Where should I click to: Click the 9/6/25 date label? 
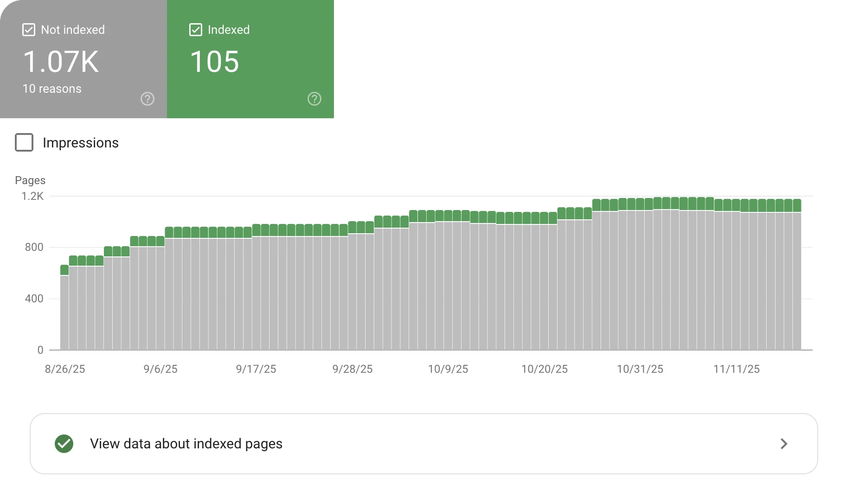pos(160,369)
